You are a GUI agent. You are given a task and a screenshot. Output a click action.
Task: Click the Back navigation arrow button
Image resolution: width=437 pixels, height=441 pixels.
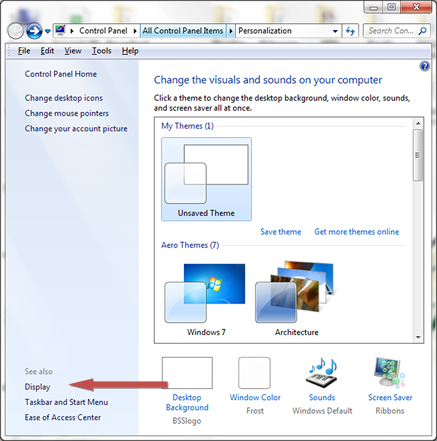(15, 31)
